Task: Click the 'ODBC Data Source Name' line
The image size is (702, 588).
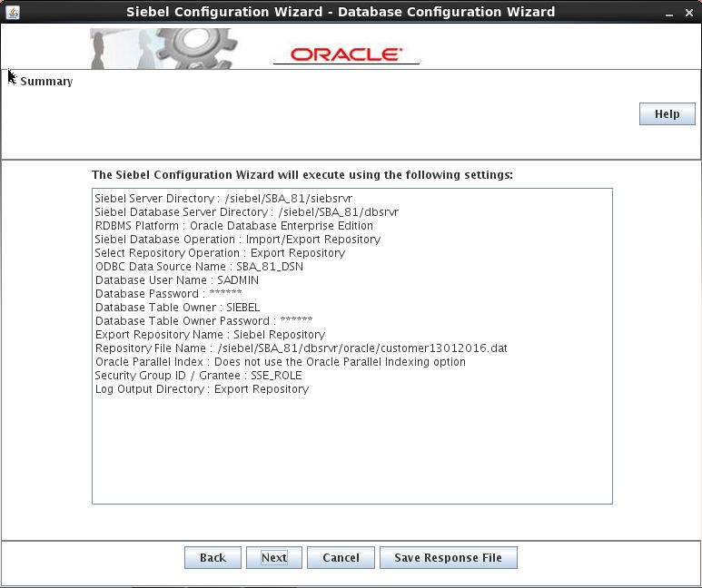Action: point(199,267)
